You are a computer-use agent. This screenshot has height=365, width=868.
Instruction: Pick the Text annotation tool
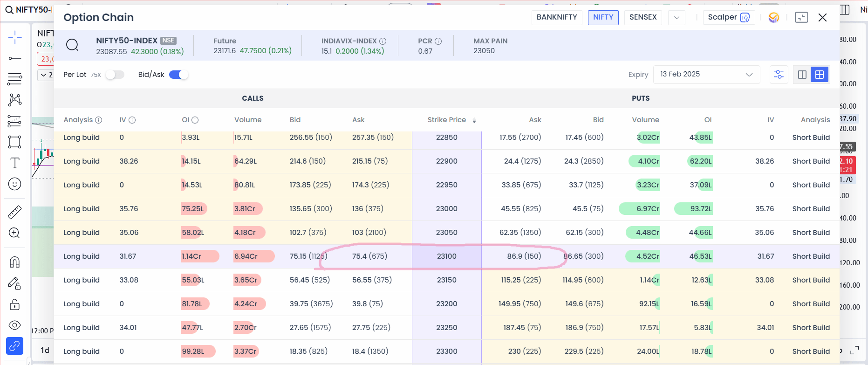click(x=15, y=163)
